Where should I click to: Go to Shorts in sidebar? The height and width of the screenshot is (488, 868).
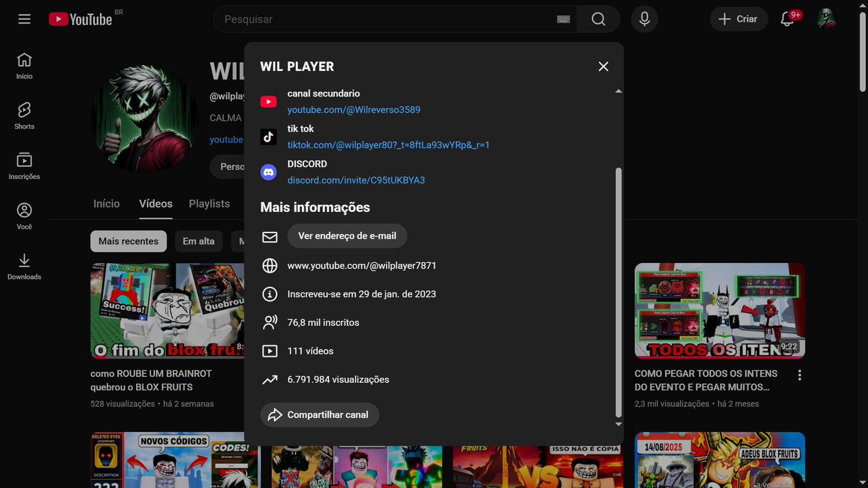[x=24, y=116]
